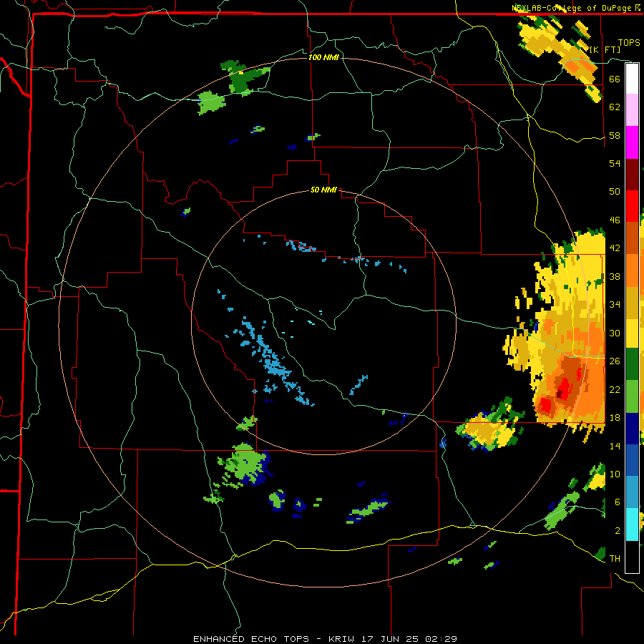Pick the sky blue legend band
This screenshot has width=644, height=644.
pyautogui.click(x=632, y=492)
